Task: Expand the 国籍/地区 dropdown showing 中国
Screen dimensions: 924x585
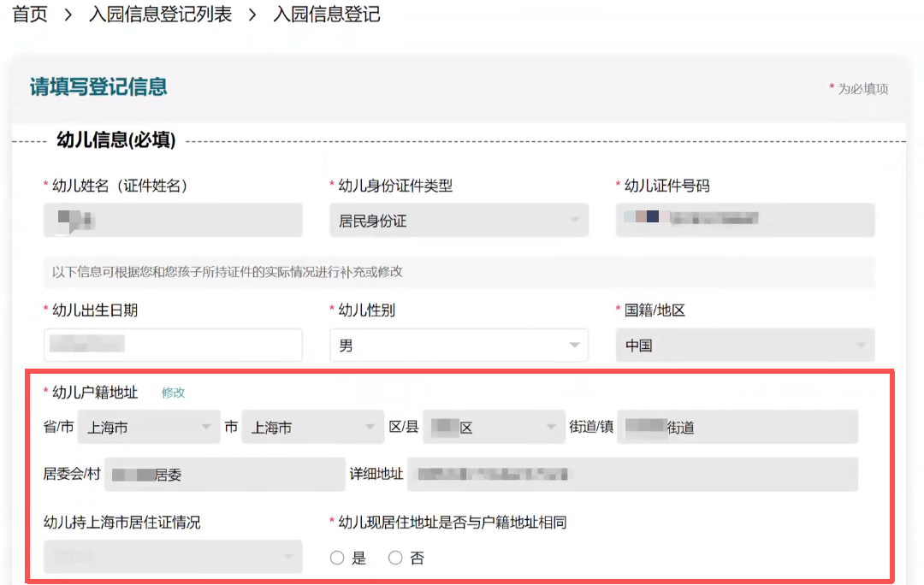Action: [744, 346]
